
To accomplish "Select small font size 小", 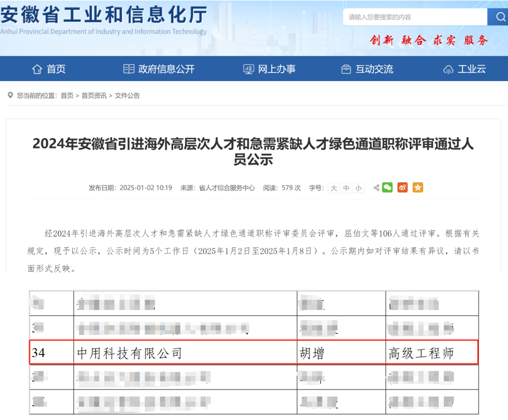I will [358, 188].
